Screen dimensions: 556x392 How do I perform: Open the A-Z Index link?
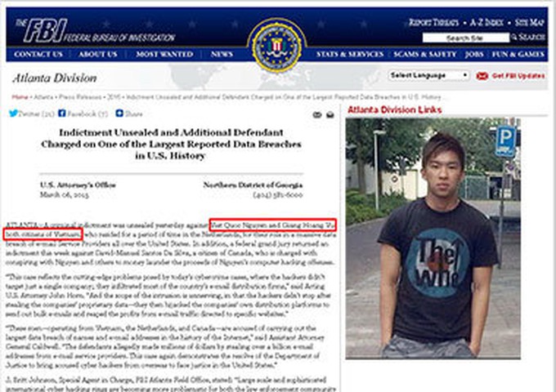click(486, 23)
